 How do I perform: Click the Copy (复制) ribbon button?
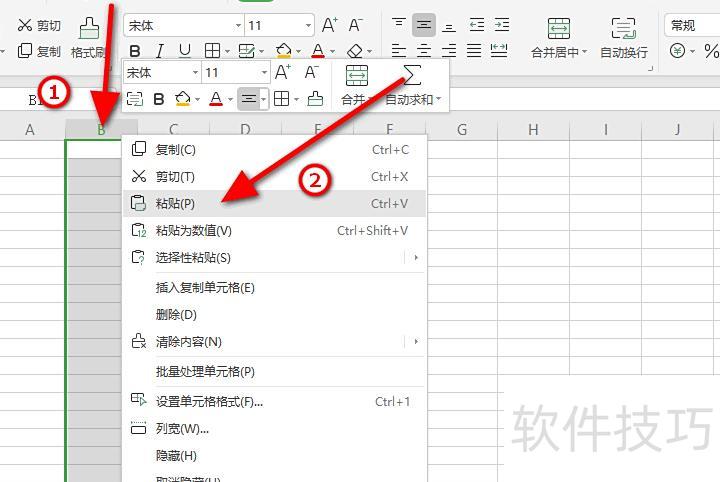point(39,51)
